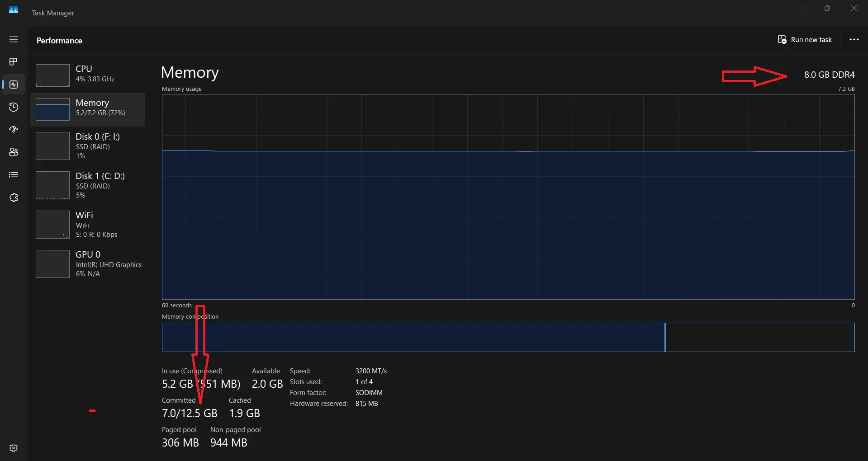Click the Paged pool 306 MB value
Screen dimensions: 868x461
point(180,443)
